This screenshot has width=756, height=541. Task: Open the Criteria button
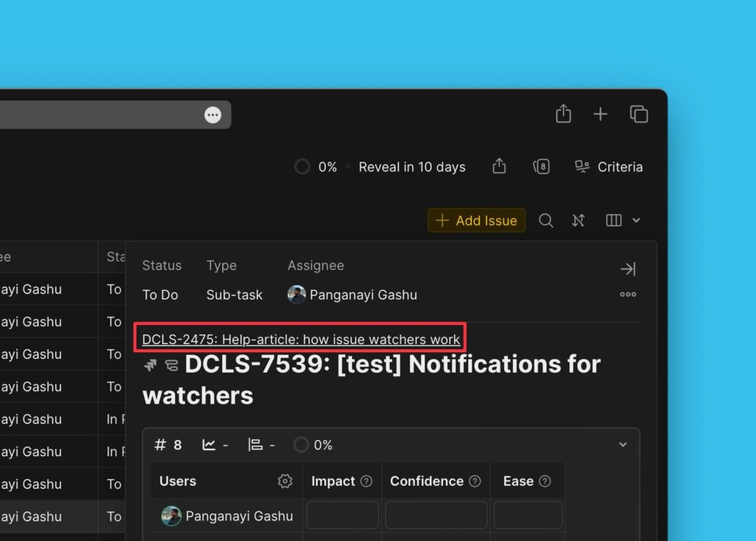click(609, 167)
